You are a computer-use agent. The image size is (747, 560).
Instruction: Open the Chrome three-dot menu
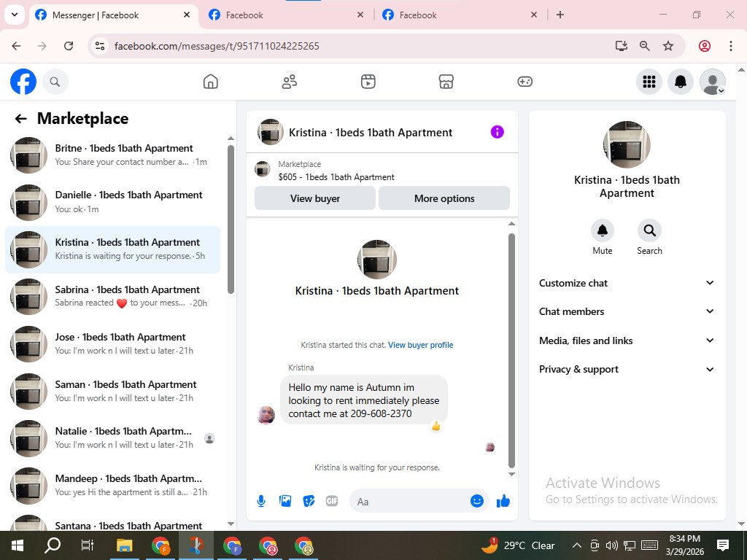coord(731,46)
